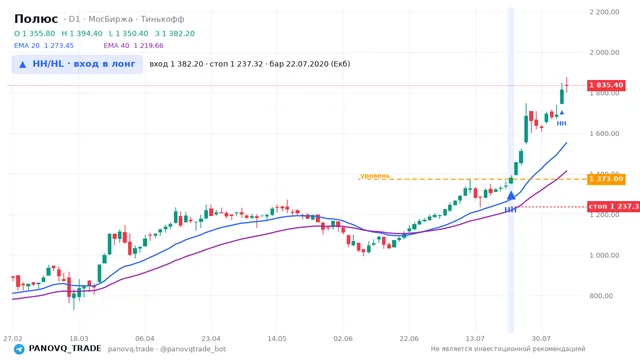Click the up-triangle icon in the HH/HL badge
Image resolution: width=640 pixels, height=360 pixels.
[x=23, y=64]
